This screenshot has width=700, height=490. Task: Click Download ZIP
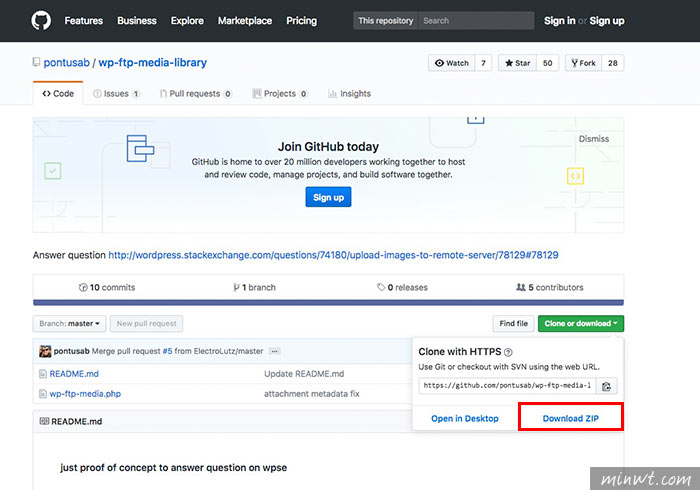[571, 419]
